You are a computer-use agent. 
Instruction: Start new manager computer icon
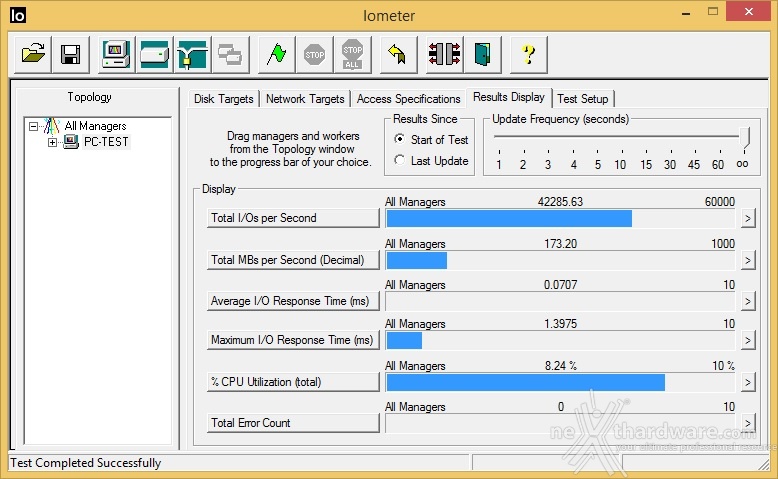click(116, 55)
